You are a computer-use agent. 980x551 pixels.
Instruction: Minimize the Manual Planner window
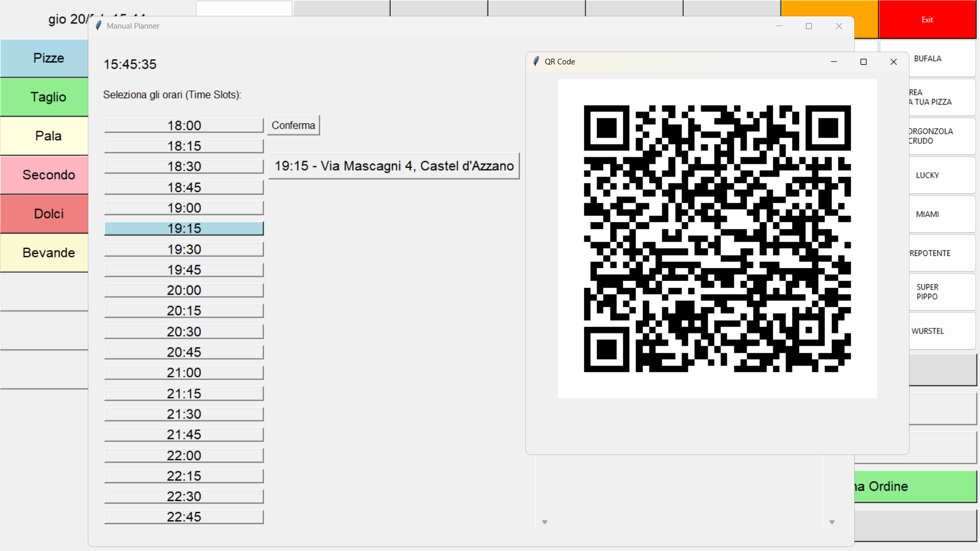click(x=779, y=26)
